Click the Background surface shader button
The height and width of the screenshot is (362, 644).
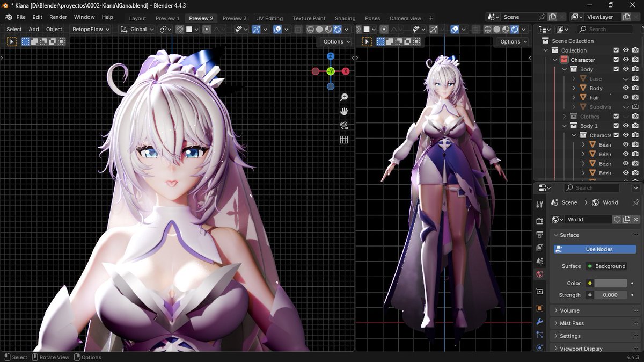point(605,266)
